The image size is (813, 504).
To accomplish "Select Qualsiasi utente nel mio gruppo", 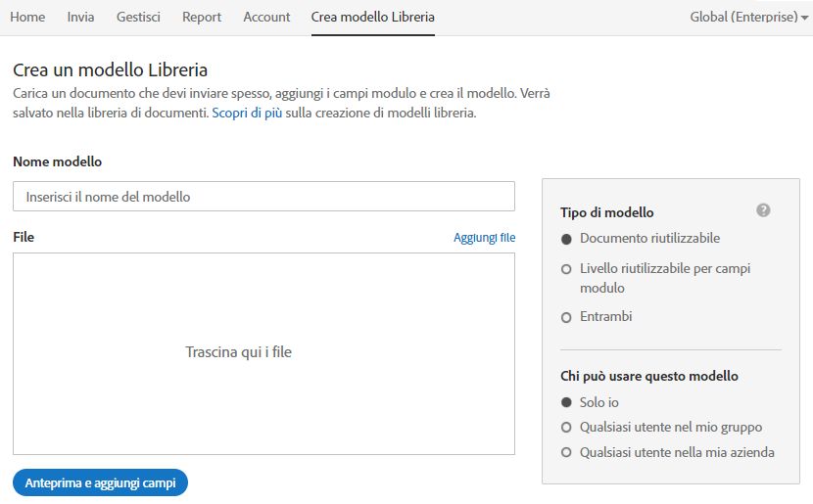I will click(x=566, y=428).
